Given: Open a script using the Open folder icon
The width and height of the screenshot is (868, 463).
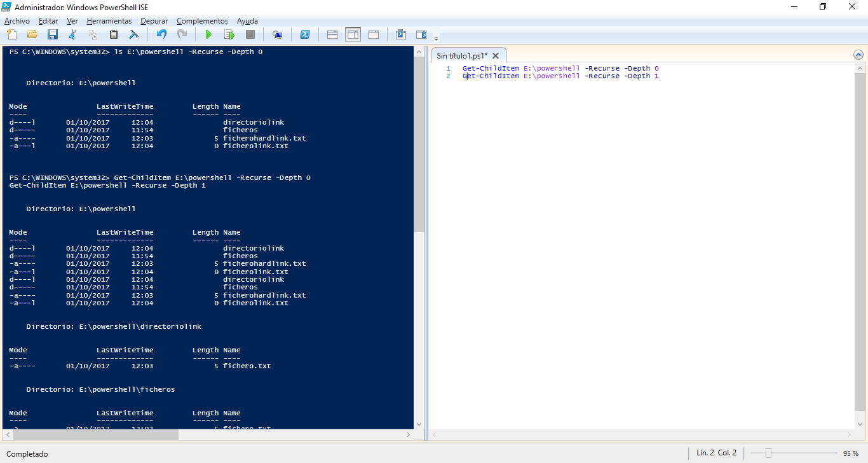Looking at the screenshot, I should coord(32,35).
